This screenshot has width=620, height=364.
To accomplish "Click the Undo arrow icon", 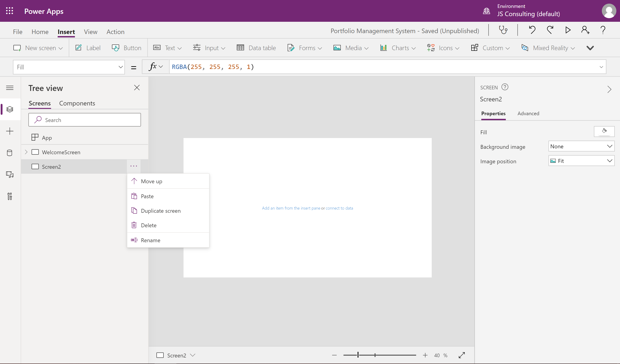I will [x=532, y=30].
